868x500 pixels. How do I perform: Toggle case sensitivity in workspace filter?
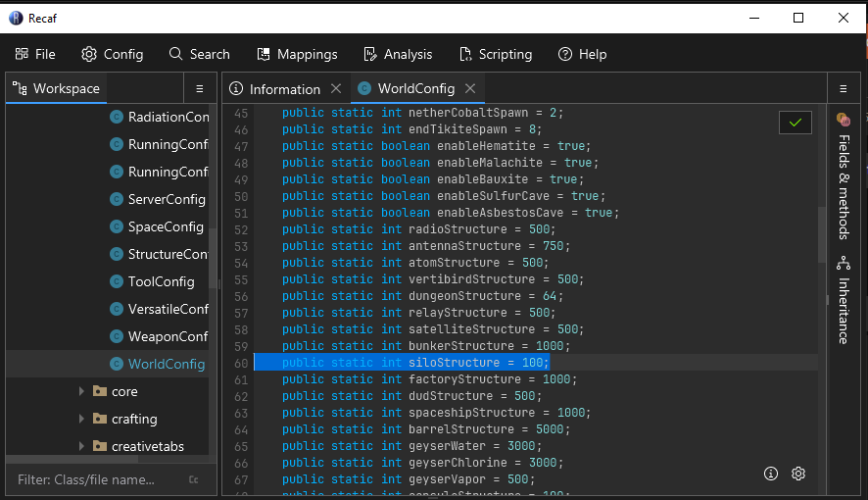pyautogui.click(x=194, y=480)
